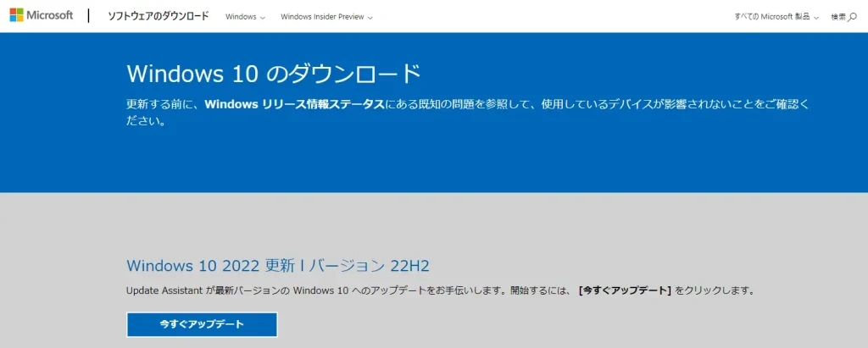Open Windows リリース情報ステータス link

(294, 104)
